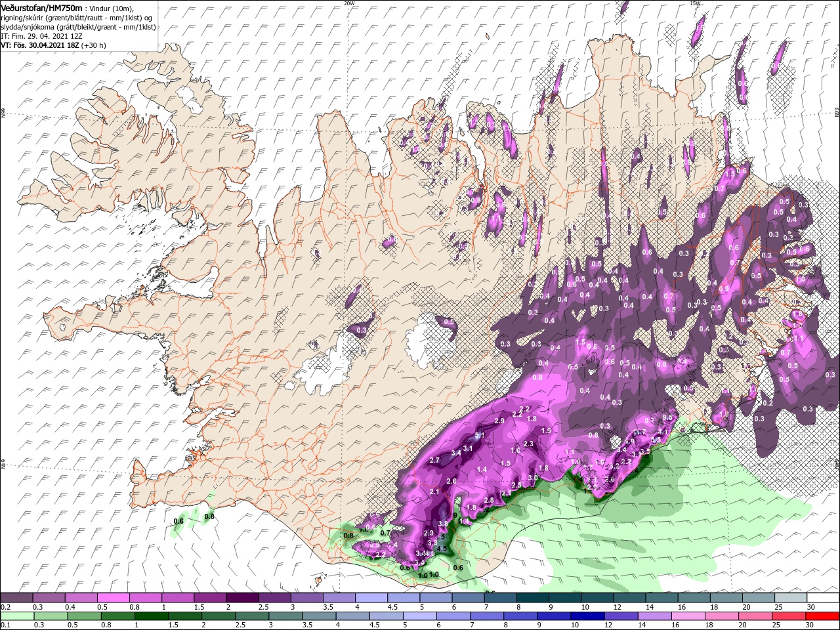Screen dimensions: 840x630
Task: Click the '2.3' precipitation value on the map
Action: [x=529, y=444]
